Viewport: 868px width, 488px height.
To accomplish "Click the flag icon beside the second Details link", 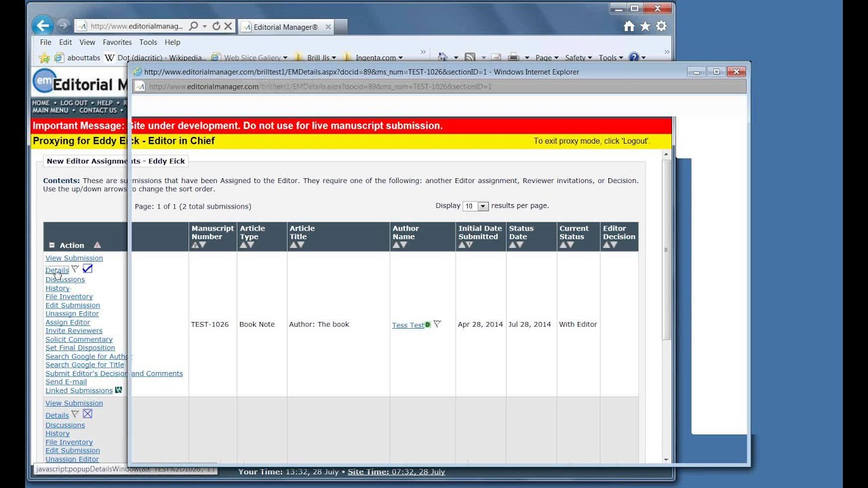I will (x=75, y=414).
